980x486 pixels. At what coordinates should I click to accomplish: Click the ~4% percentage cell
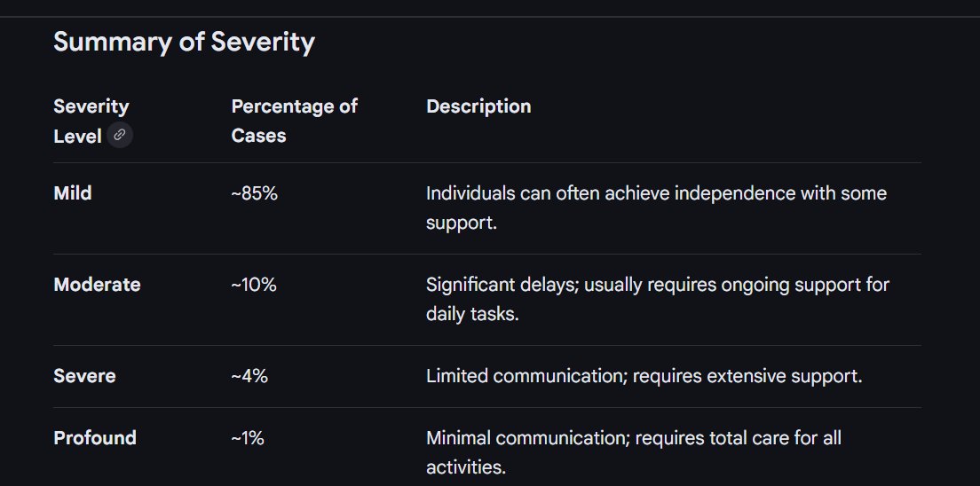pos(249,376)
